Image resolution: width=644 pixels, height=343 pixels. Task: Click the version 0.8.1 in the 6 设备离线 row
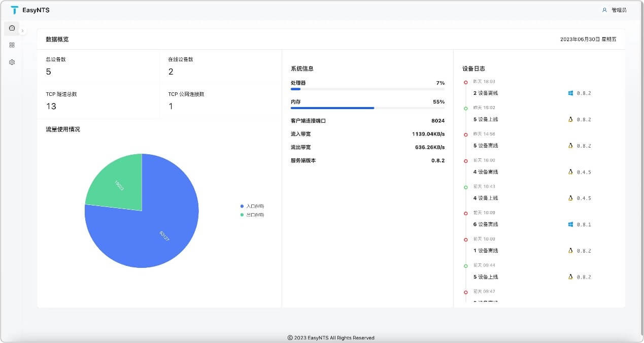coord(584,225)
